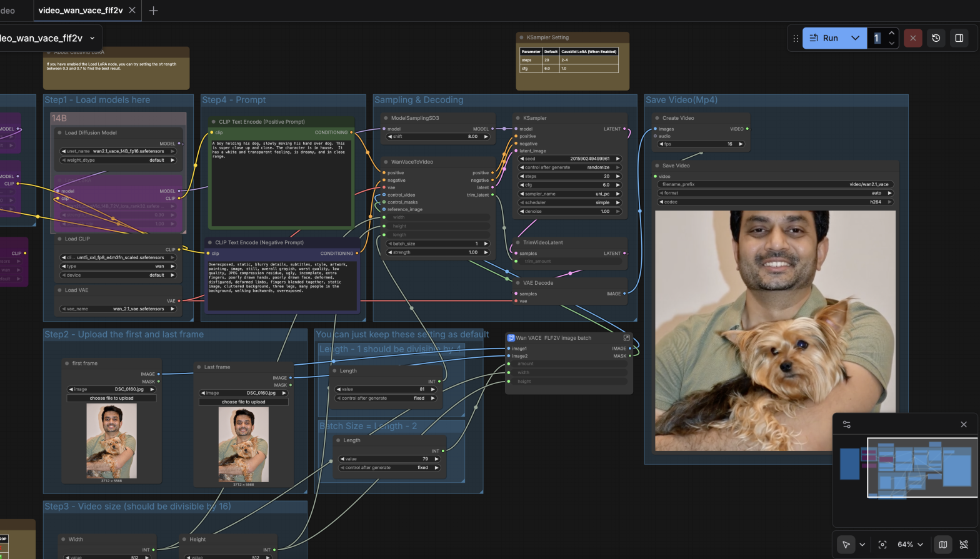Select the video_wan_vace_flf2v workflow tab

[x=81, y=10]
